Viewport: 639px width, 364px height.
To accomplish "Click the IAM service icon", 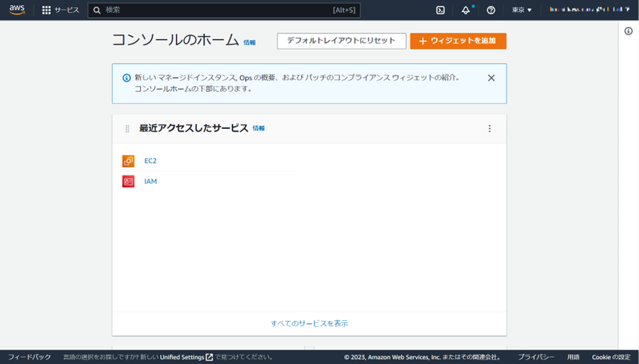I will (x=128, y=182).
